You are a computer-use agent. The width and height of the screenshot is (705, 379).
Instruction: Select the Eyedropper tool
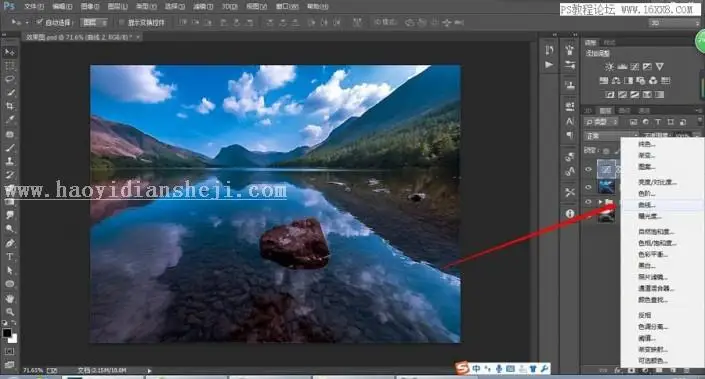point(9,120)
